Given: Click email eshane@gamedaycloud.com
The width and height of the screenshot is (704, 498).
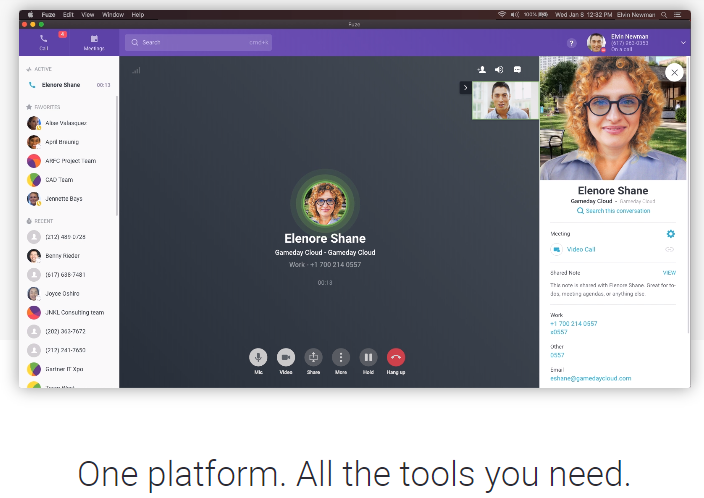Looking at the screenshot, I should tap(590, 379).
